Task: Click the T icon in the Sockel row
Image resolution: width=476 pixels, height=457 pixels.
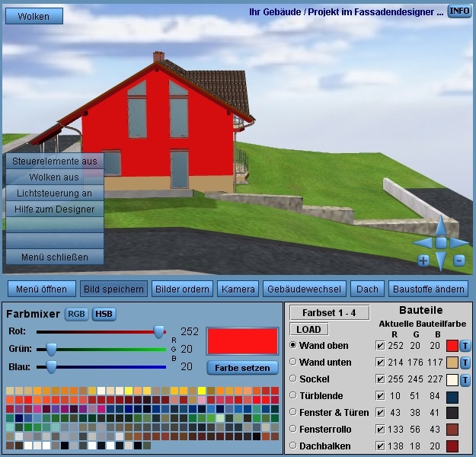Action: (x=465, y=379)
